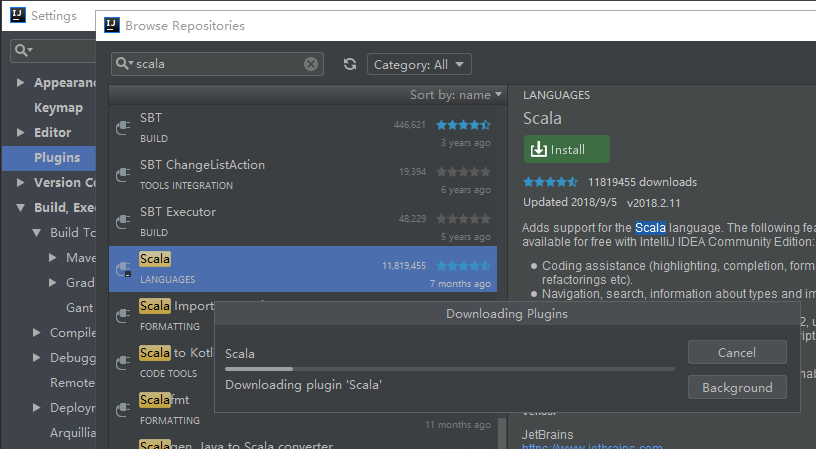Click the IntelliJ logo in Browse Repositories title
This screenshot has height=449, width=816.
[x=112, y=25]
